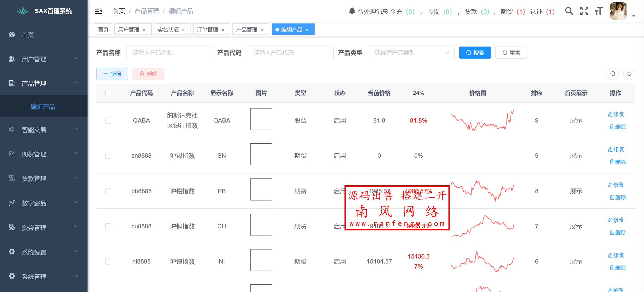Focus the 产品名称 input field

169,53
